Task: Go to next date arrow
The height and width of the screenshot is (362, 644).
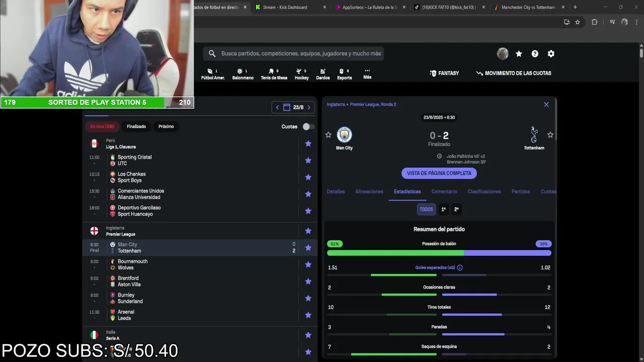Action: click(309, 107)
